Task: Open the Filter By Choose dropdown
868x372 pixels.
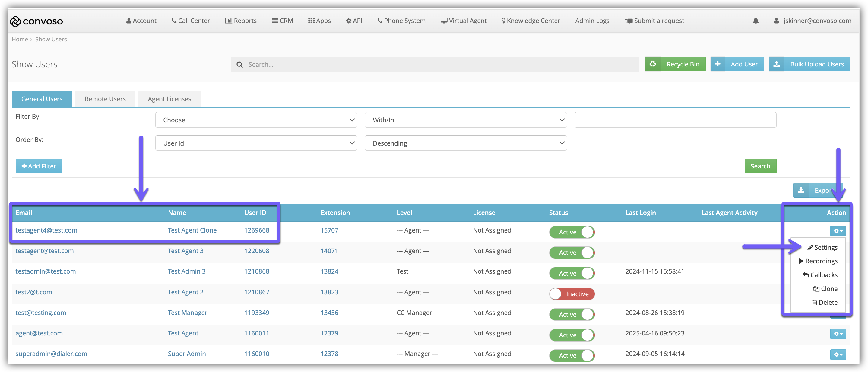Action: [x=256, y=120]
